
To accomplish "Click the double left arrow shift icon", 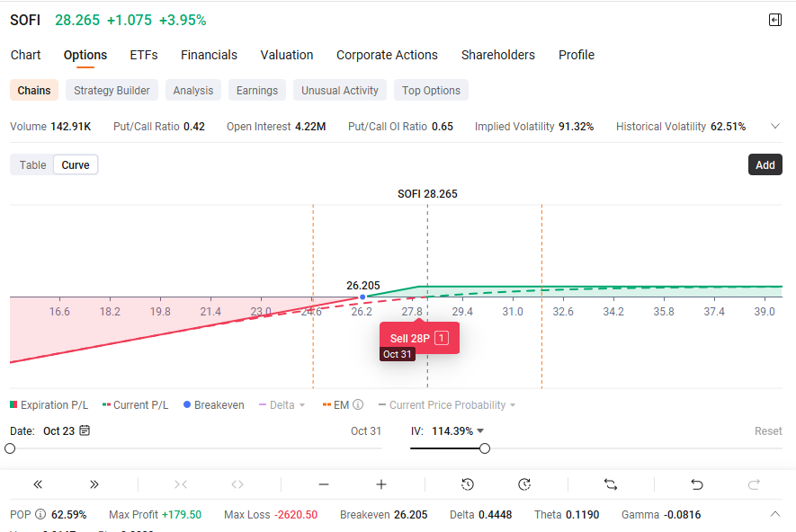I will pos(38,484).
